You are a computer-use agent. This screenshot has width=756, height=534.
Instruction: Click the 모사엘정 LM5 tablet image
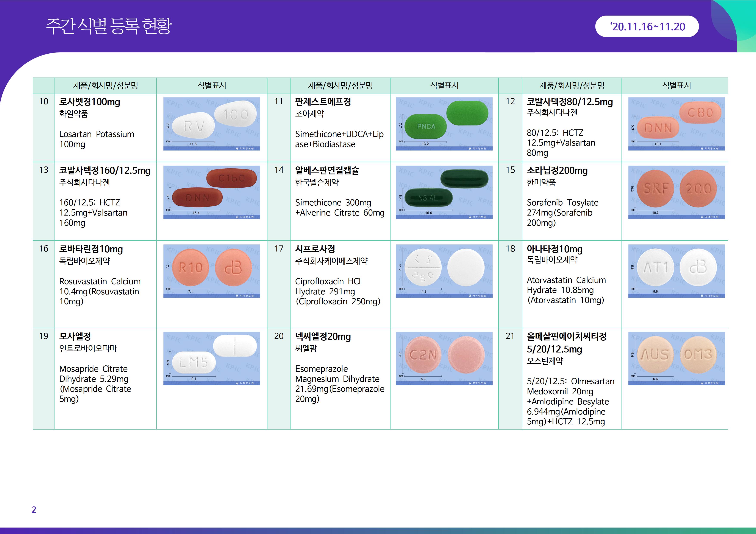click(211, 358)
